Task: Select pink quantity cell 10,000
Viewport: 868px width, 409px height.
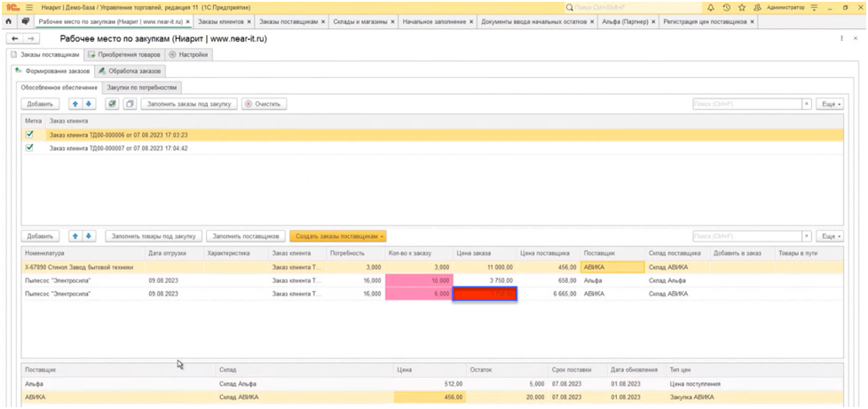Action: coord(420,280)
